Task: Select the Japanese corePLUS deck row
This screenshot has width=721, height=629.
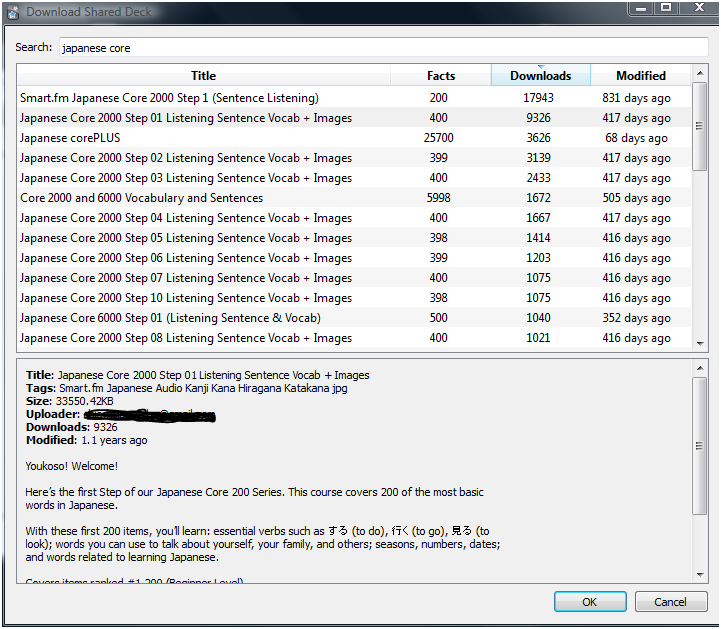Action: tap(70, 138)
